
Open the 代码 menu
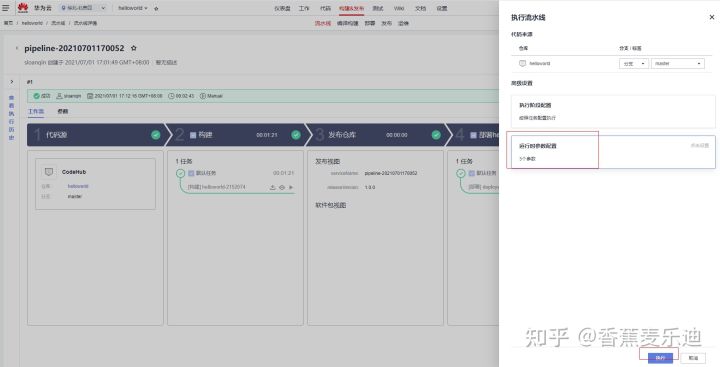pos(325,8)
